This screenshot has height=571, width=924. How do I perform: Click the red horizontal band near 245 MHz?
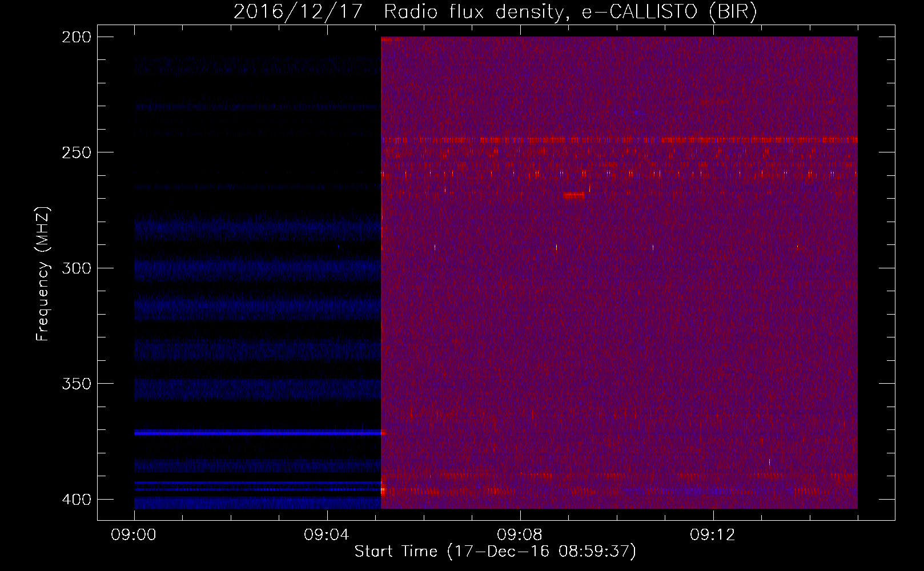[619, 140]
